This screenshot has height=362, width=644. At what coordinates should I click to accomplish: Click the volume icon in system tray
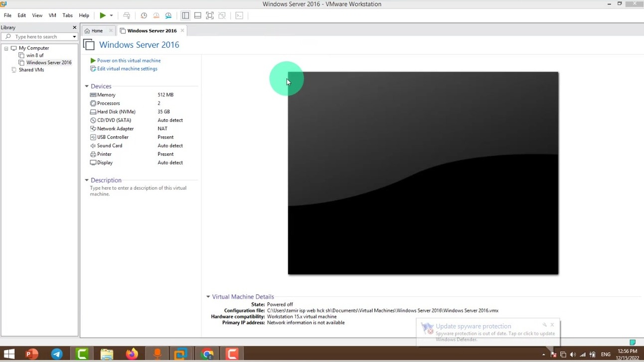coord(573,355)
